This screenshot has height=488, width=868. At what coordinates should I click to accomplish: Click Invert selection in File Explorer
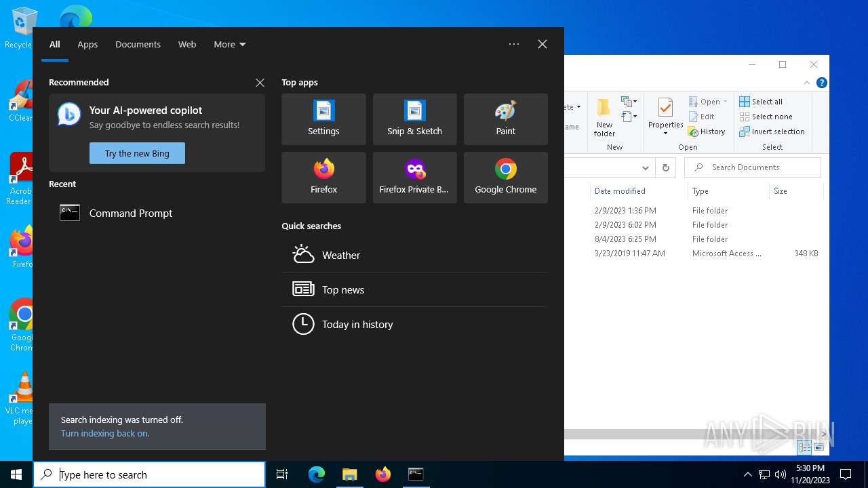click(772, 131)
